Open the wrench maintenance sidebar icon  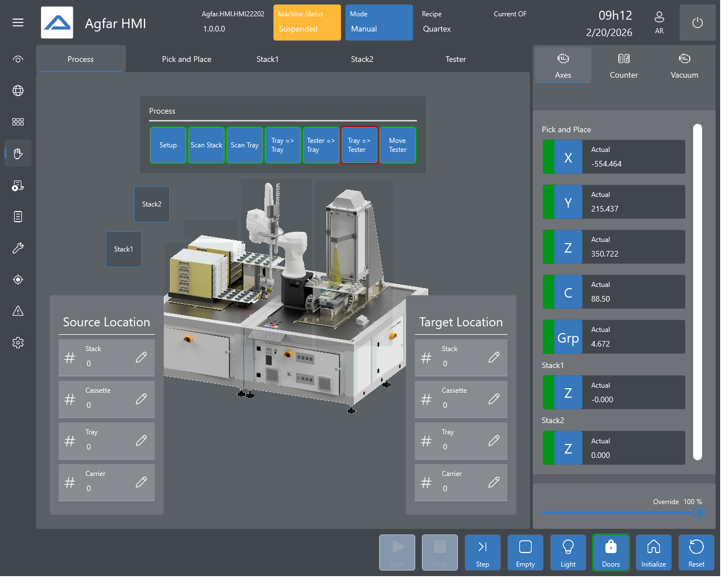tap(18, 248)
